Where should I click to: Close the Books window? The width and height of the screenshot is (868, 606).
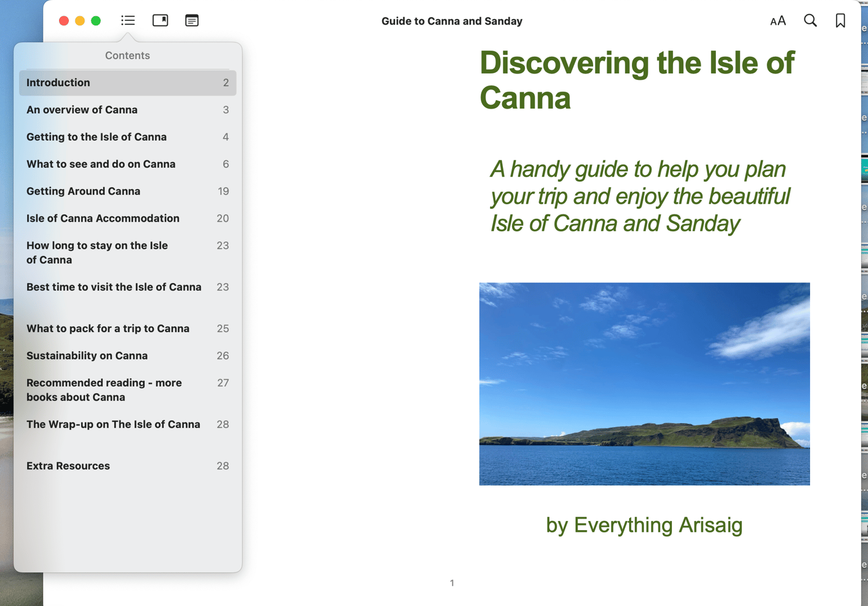click(x=64, y=21)
